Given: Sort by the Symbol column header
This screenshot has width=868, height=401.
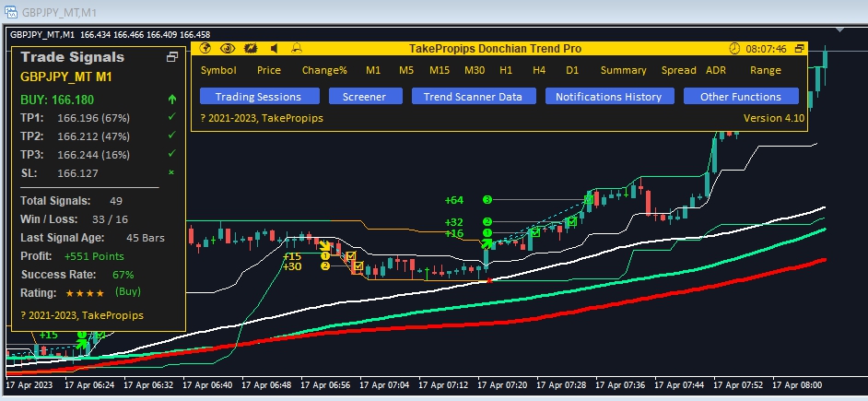Looking at the screenshot, I should (218, 70).
